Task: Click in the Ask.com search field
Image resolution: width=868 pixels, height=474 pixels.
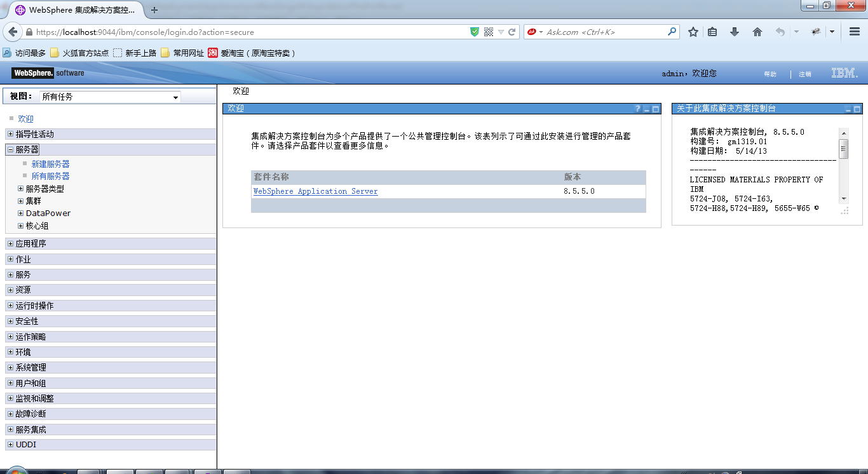Action: pyautogui.click(x=604, y=32)
